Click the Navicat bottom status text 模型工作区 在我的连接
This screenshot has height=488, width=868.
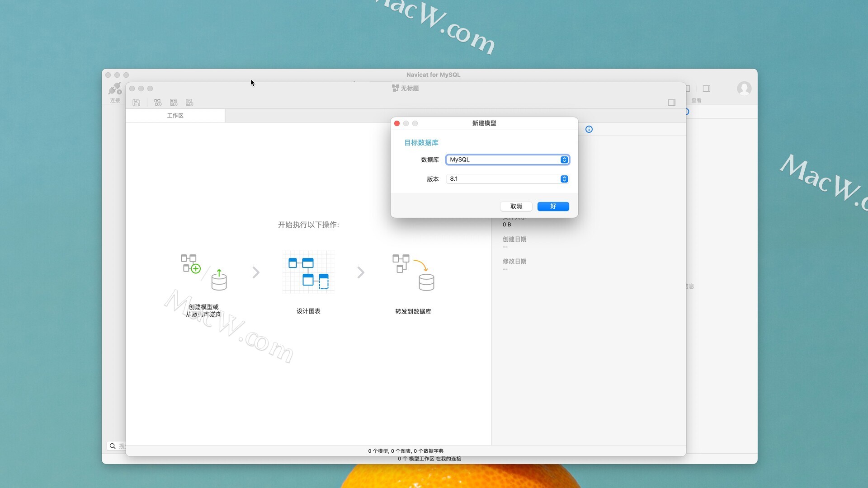(429, 459)
